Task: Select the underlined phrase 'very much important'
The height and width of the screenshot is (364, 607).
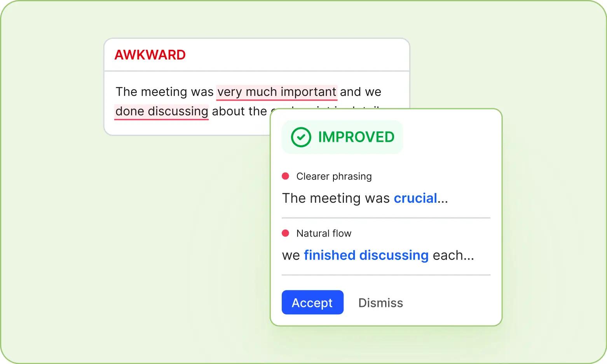Action: pos(277,92)
